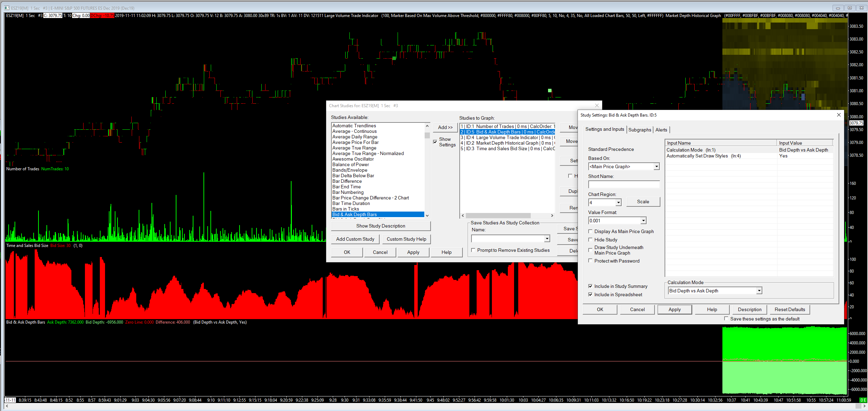Open the Calculation Mode combo box
Image resolution: width=868 pixels, height=411 pixels.
[x=759, y=291]
